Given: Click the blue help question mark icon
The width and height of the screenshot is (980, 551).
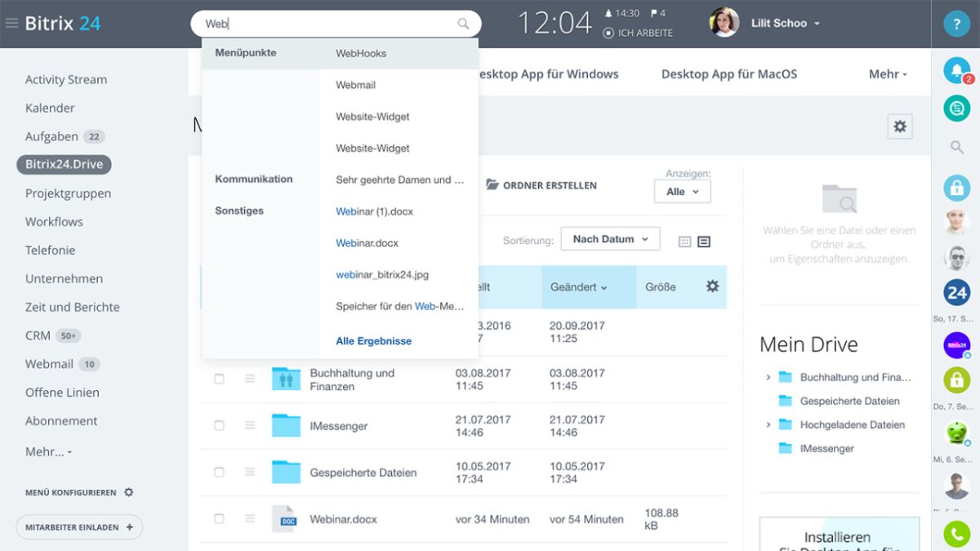Looking at the screenshot, I should pos(956,24).
